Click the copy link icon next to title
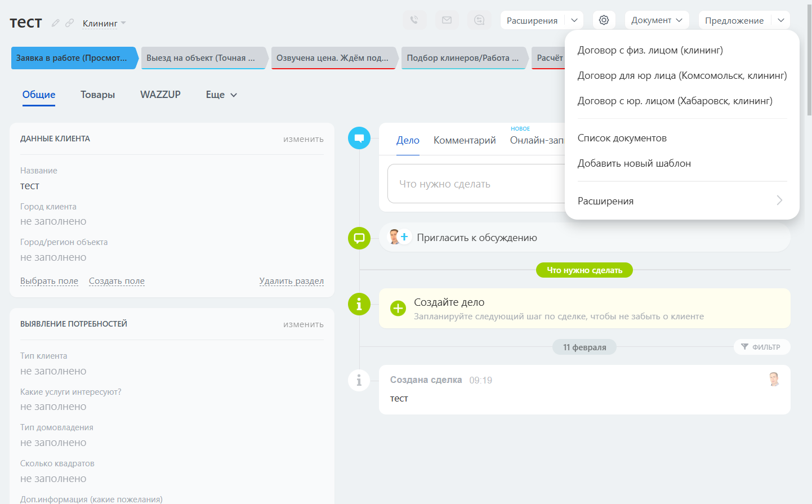This screenshot has height=504, width=812. coord(69,23)
